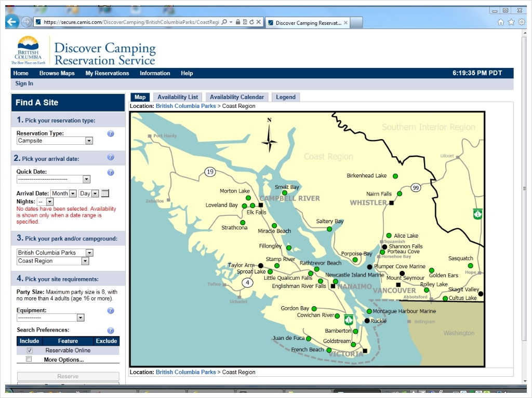The height and width of the screenshot is (398, 532).
Task: Open Browse Maps menu item
Action: (x=57, y=73)
